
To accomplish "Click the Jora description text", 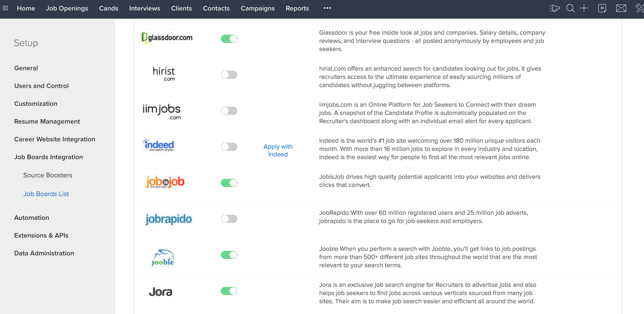I will click(x=427, y=293).
